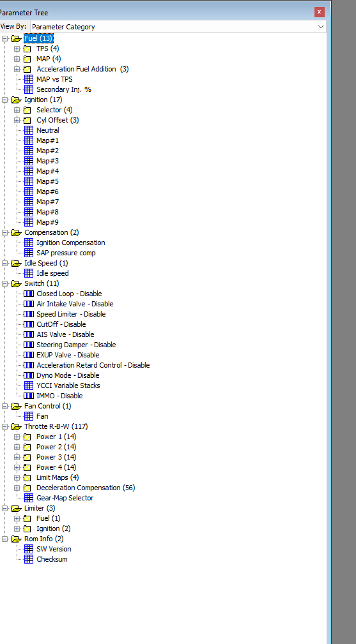Collapse the Switch (11) category
356x644 pixels.
5,283
